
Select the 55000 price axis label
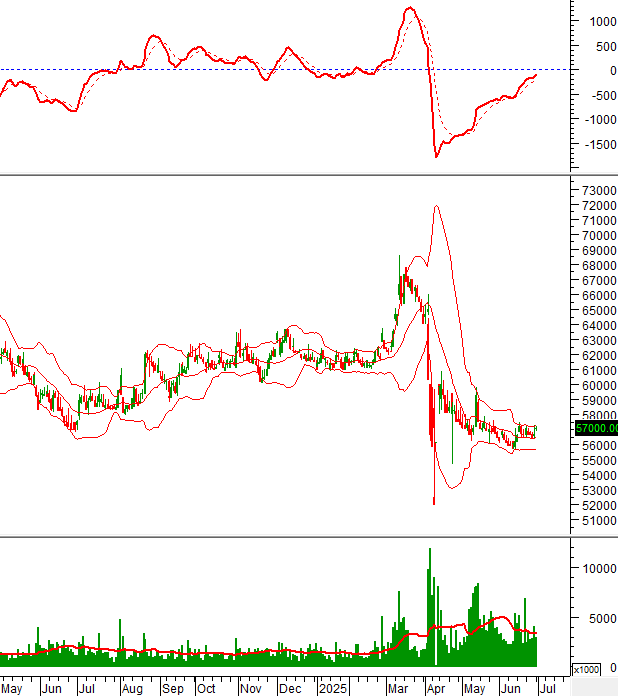(x=599, y=461)
